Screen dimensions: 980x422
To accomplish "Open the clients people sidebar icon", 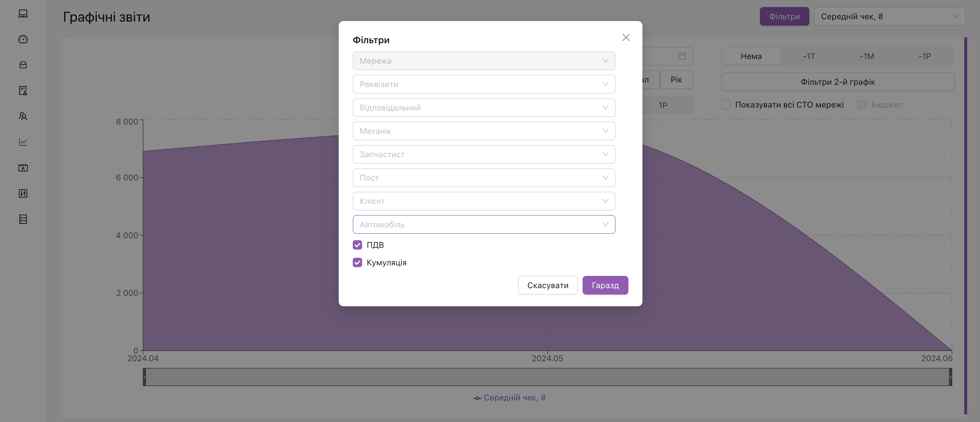I will [23, 117].
